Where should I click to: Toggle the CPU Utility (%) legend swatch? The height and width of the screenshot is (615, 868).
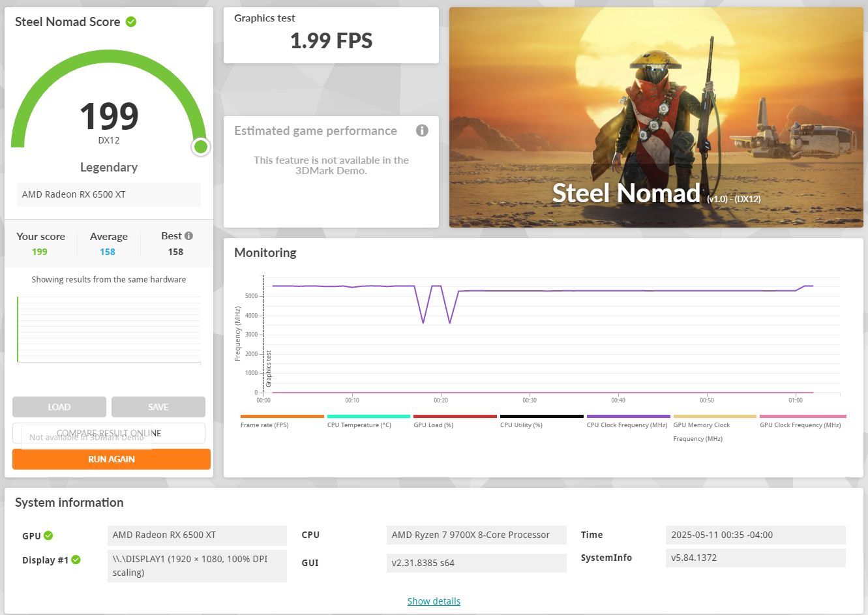click(x=542, y=416)
